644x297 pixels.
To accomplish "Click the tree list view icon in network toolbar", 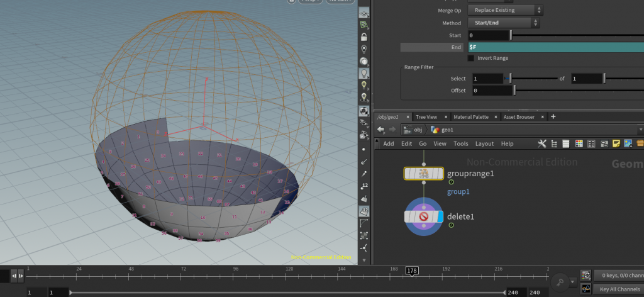I will point(554,143).
